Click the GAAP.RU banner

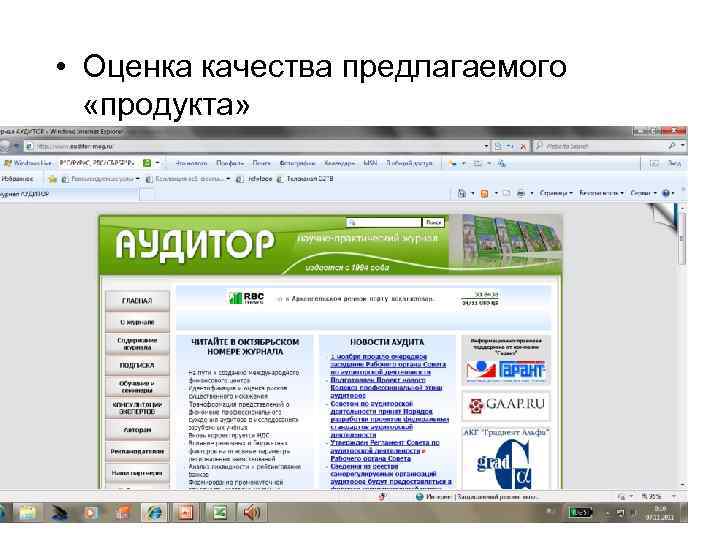click(506, 405)
